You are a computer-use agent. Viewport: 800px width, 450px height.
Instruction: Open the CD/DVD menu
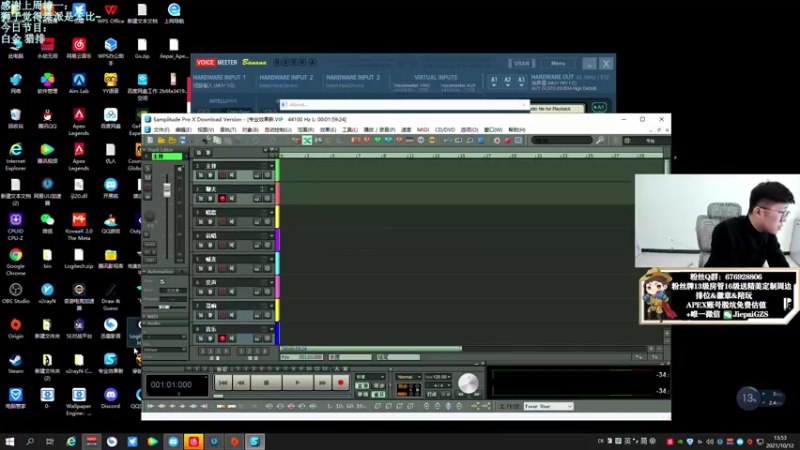(x=444, y=130)
